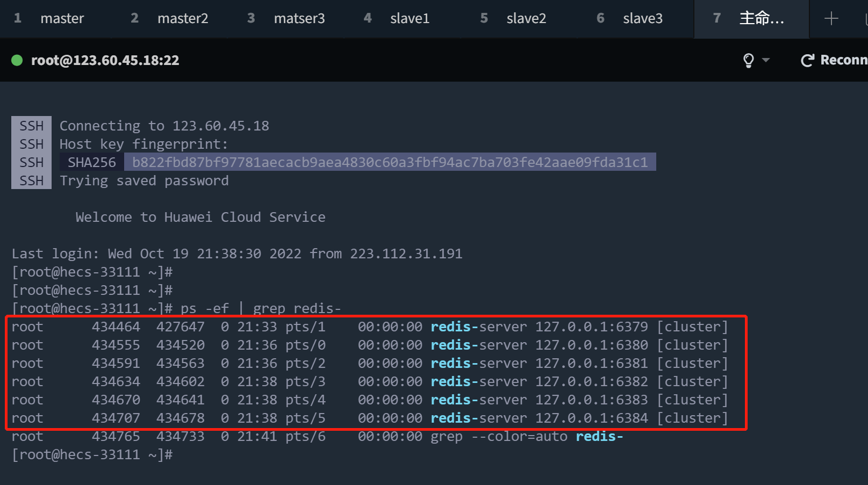Open a new terminal tab with plus icon
Image resolution: width=868 pixels, height=485 pixels.
(x=831, y=19)
